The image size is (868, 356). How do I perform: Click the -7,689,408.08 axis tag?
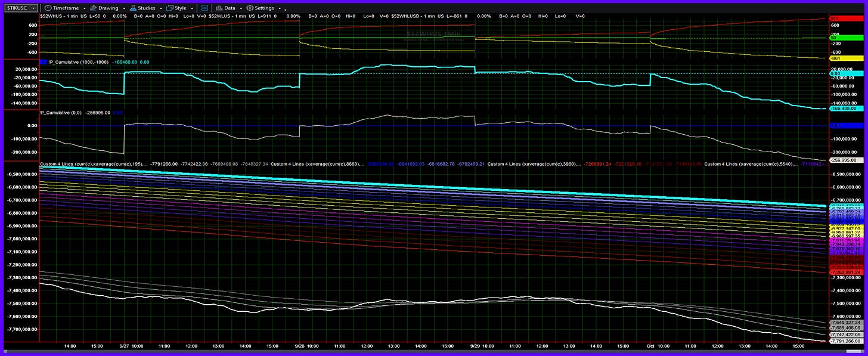click(846, 329)
